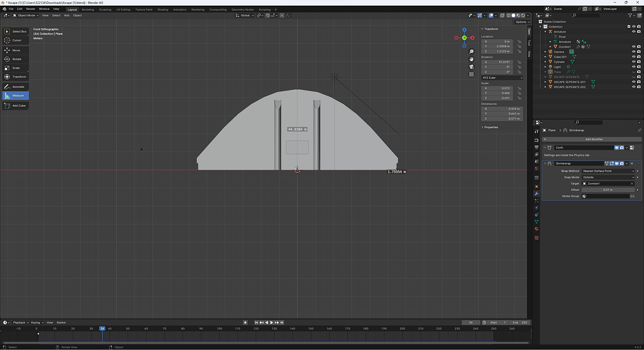The width and height of the screenshot is (644, 350).
Task: Open the Render menu
Action: pos(30,9)
